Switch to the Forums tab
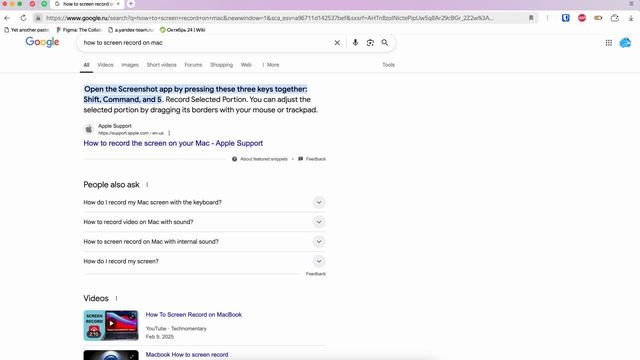 (x=193, y=65)
